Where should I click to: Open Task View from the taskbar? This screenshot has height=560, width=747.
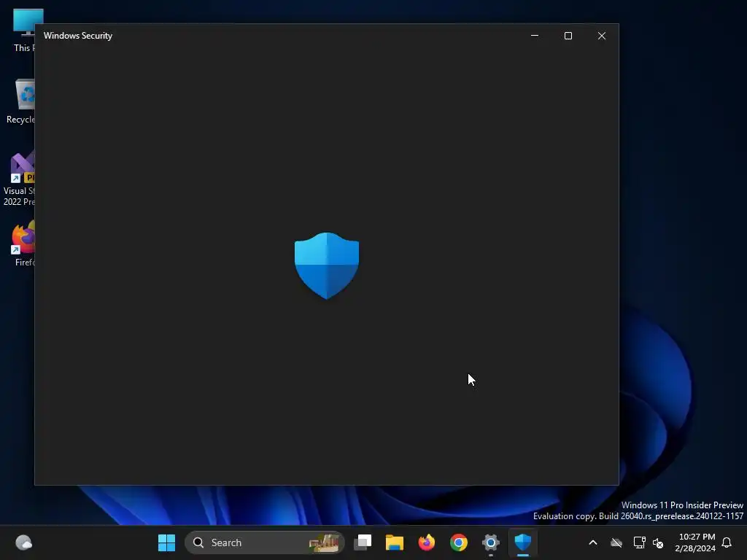363,542
